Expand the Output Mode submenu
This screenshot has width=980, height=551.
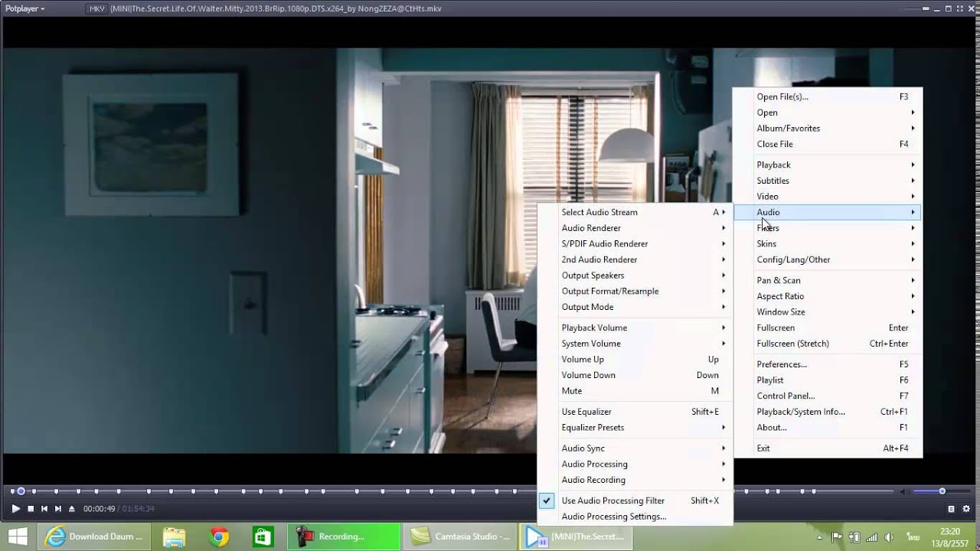click(x=635, y=307)
